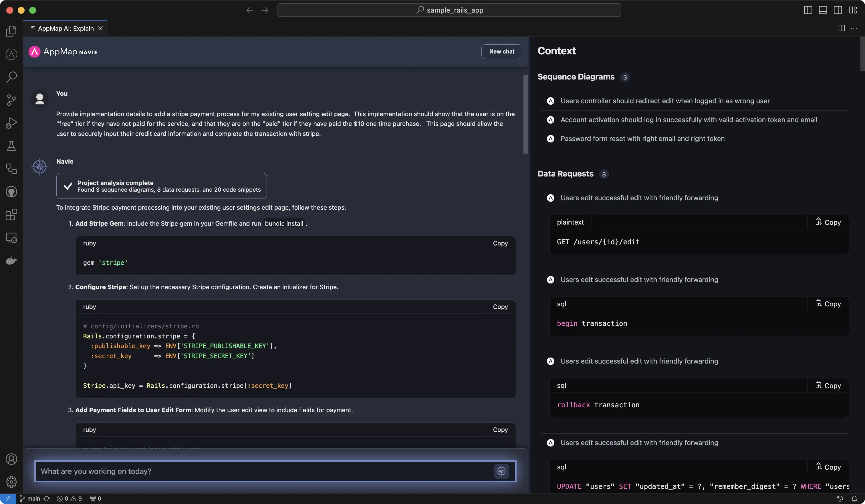Open the AppMap view in the activity bar
The image size is (865, 504).
tap(11, 54)
